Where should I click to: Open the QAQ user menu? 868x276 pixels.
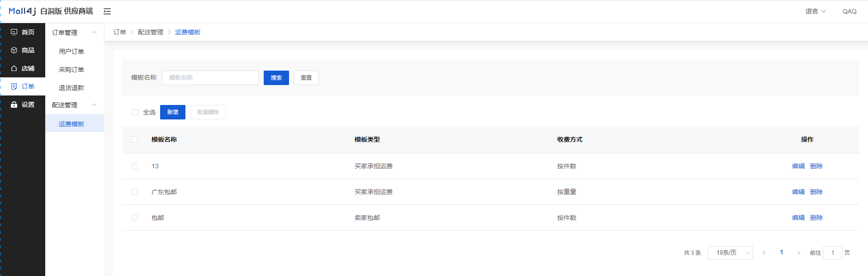(849, 11)
